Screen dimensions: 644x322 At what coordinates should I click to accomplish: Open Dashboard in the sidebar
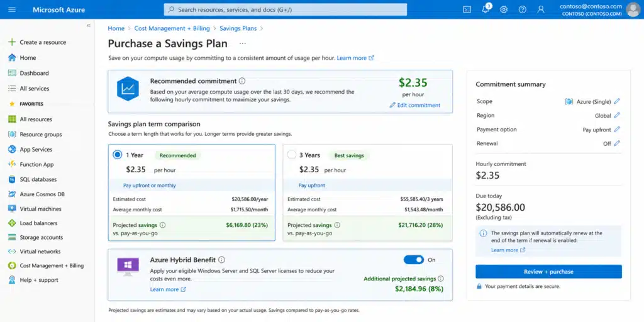34,73
